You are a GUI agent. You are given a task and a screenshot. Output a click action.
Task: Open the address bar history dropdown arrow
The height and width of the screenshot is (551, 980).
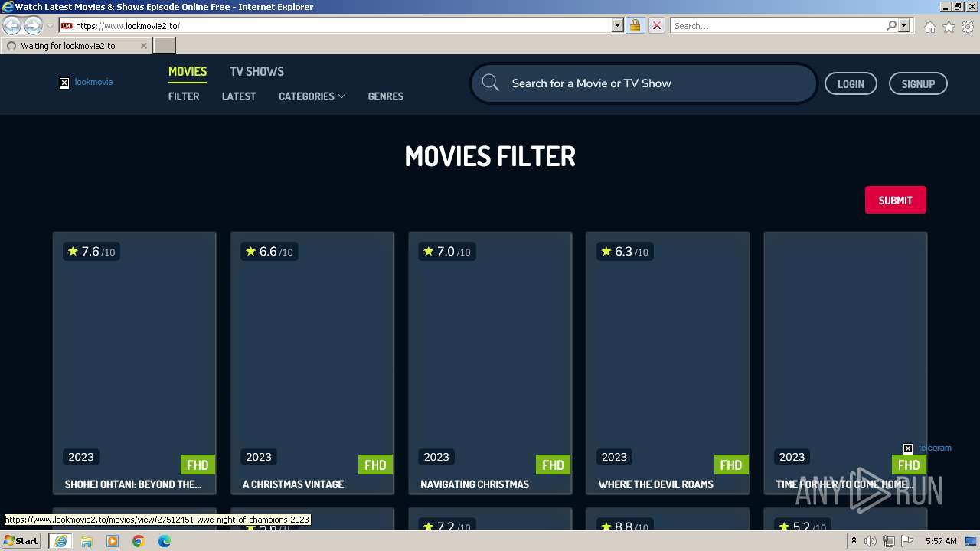click(618, 25)
